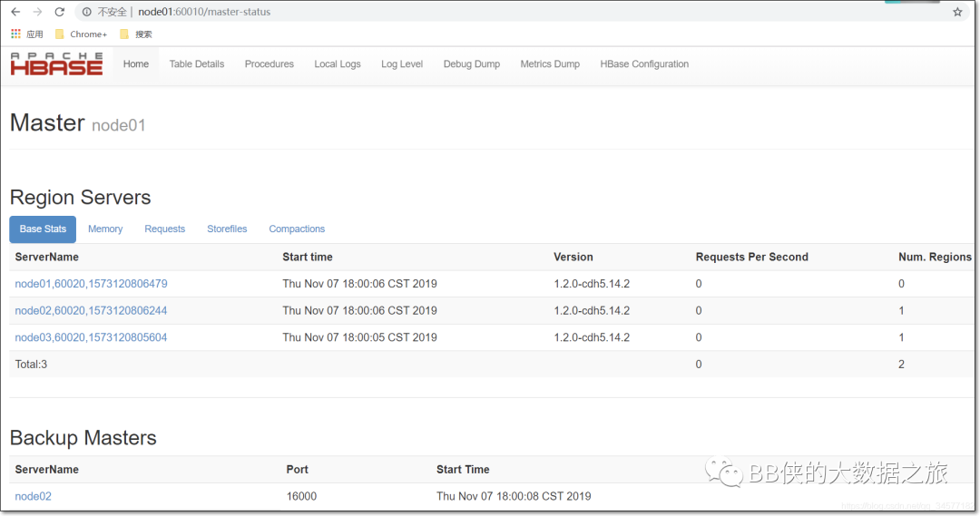The image size is (980, 516).
Task: Select the Compactions tab
Action: pos(297,229)
